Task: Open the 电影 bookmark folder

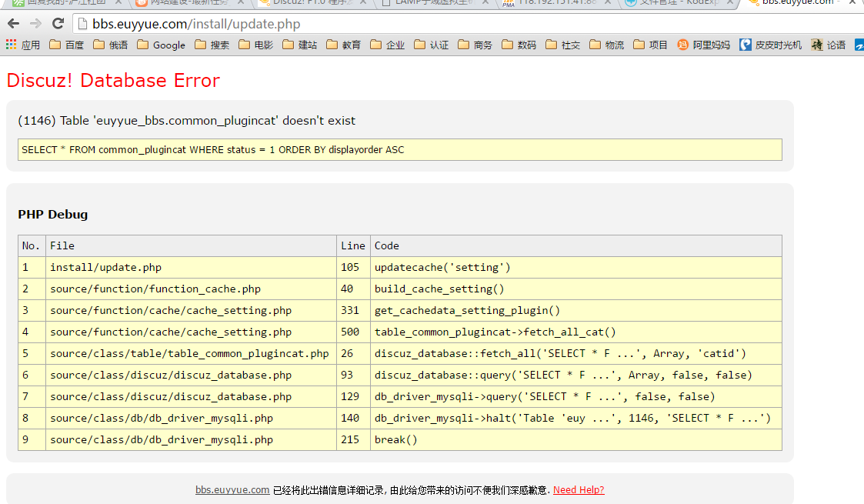Action: pos(255,45)
